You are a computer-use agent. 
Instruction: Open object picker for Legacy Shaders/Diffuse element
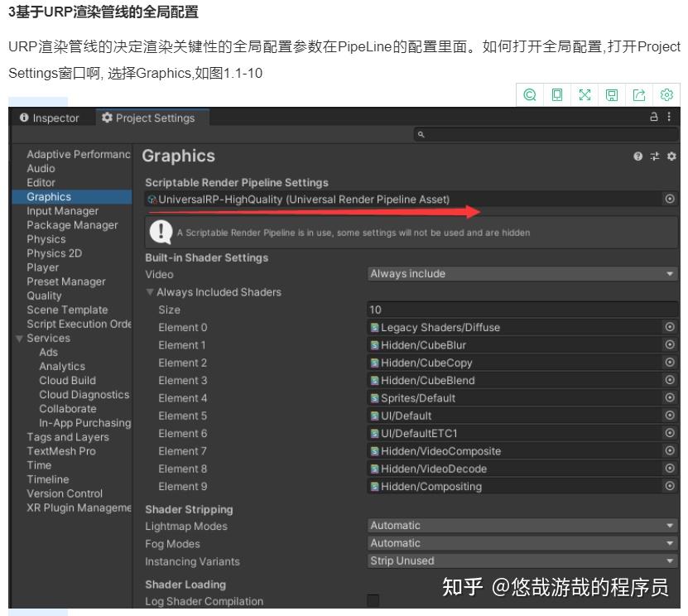coord(669,327)
